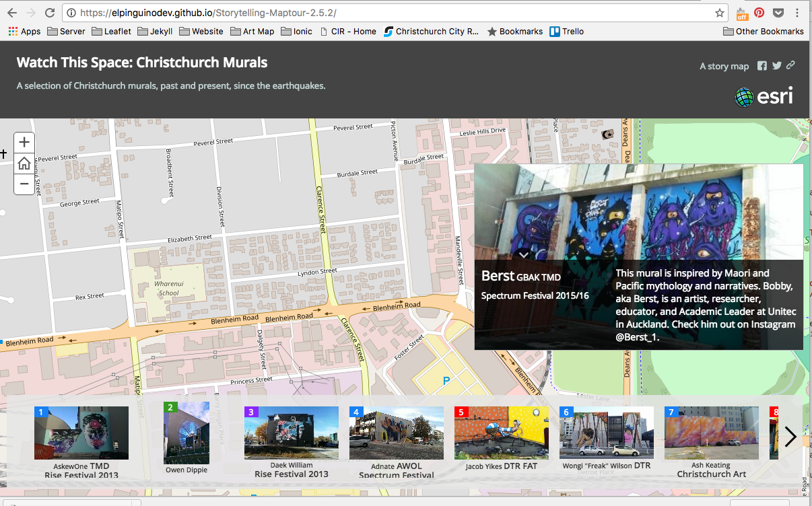Share story map on Twitter

point(777,66)
